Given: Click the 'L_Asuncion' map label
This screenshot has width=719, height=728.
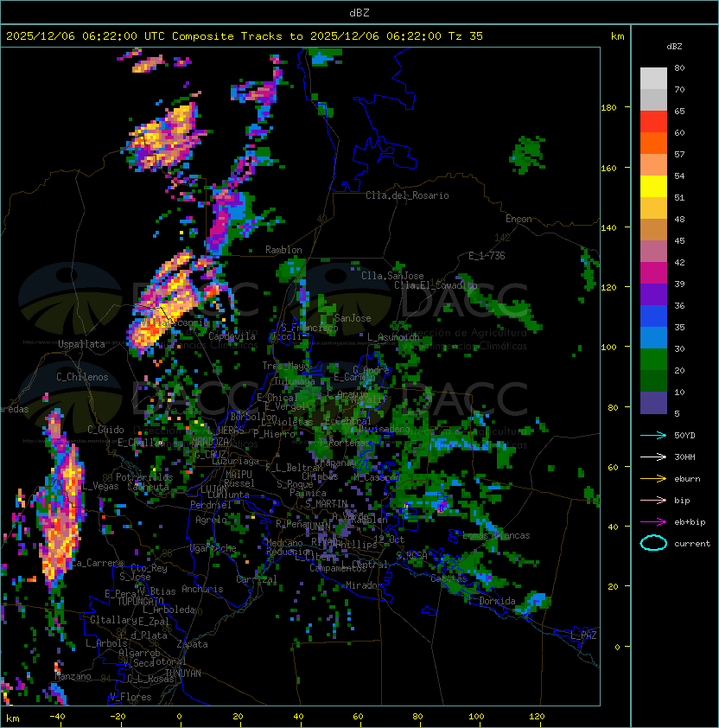Looking at the screenshot, I should (x=393, y=337).
